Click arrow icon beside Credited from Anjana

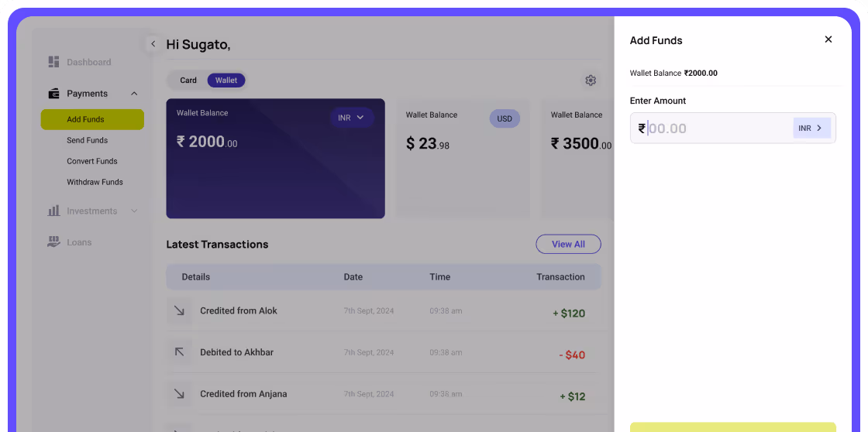coord(179,394)
